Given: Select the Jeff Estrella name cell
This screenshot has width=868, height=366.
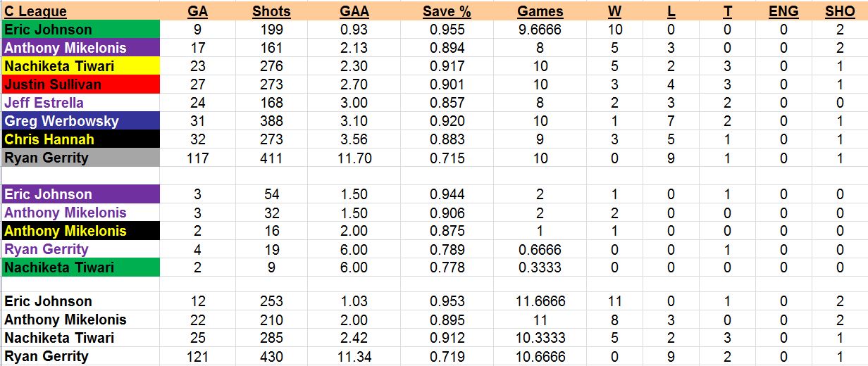Looking at the screenshot, I should [x=81, y=103].
